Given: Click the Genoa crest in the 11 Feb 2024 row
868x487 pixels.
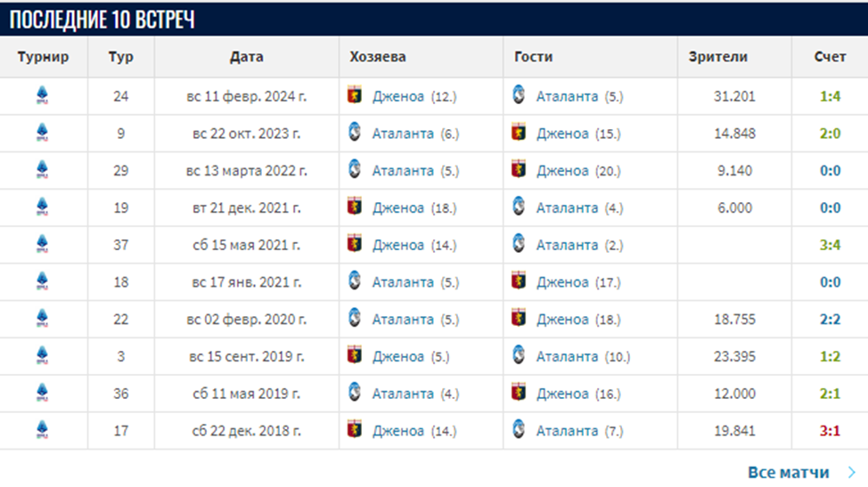Looking at the screenshot, I should point(355,96).
